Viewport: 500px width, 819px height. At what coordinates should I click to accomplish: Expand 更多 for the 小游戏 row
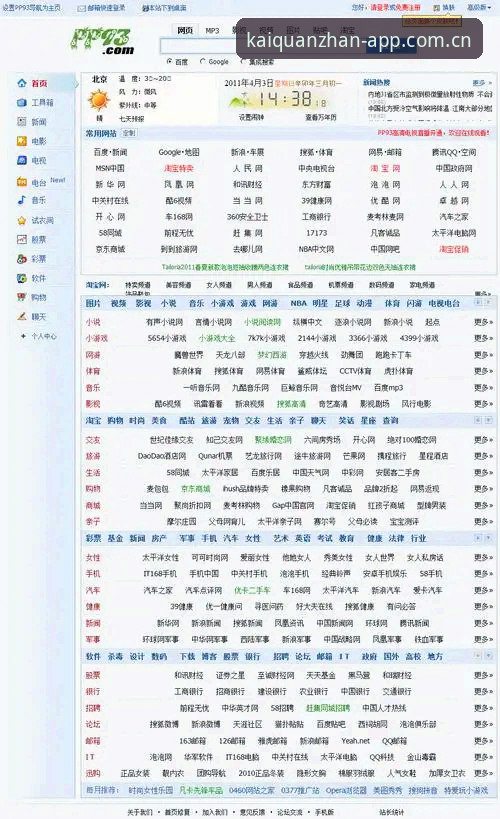coord(483,338)
